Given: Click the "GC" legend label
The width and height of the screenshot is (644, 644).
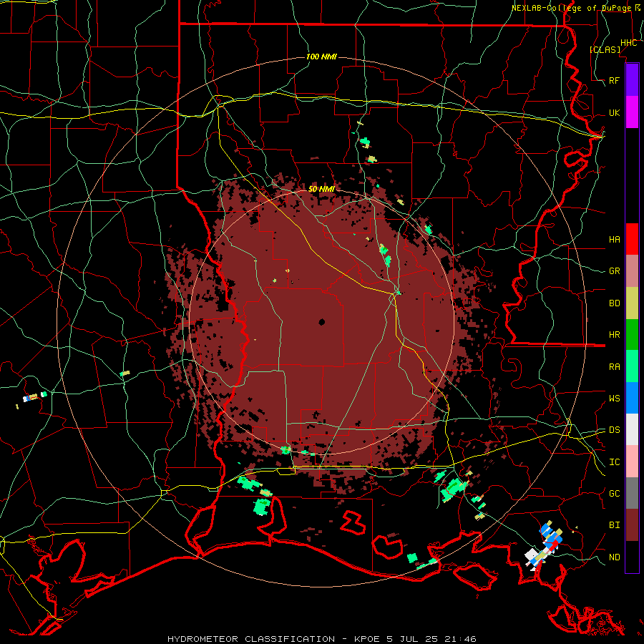Looking at the screenshot, I should [614, 494].
